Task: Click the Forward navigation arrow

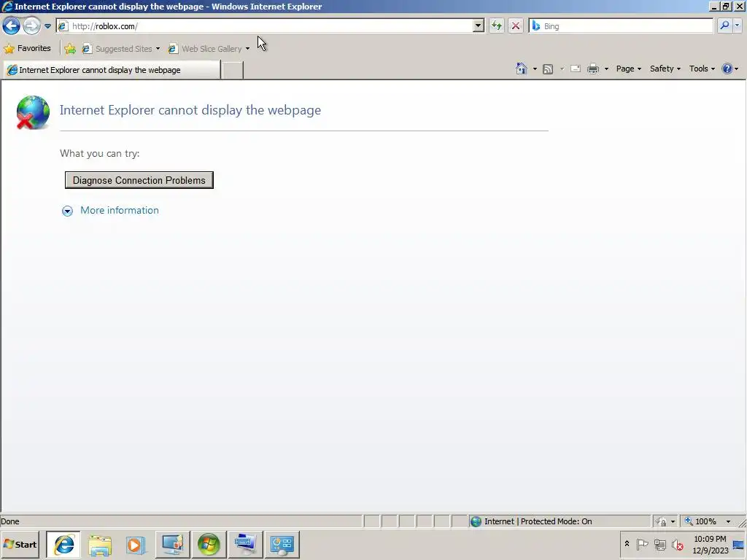Action: [x=32, y=26]
